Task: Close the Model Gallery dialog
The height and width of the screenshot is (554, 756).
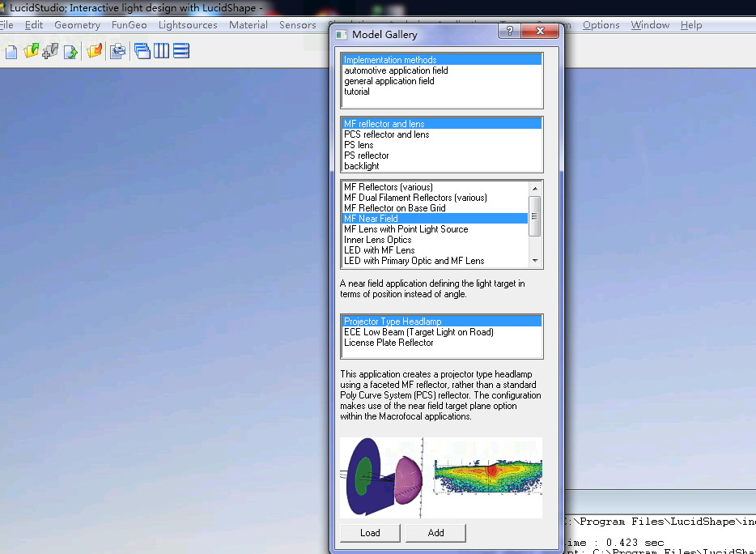Action: point(540,32)
